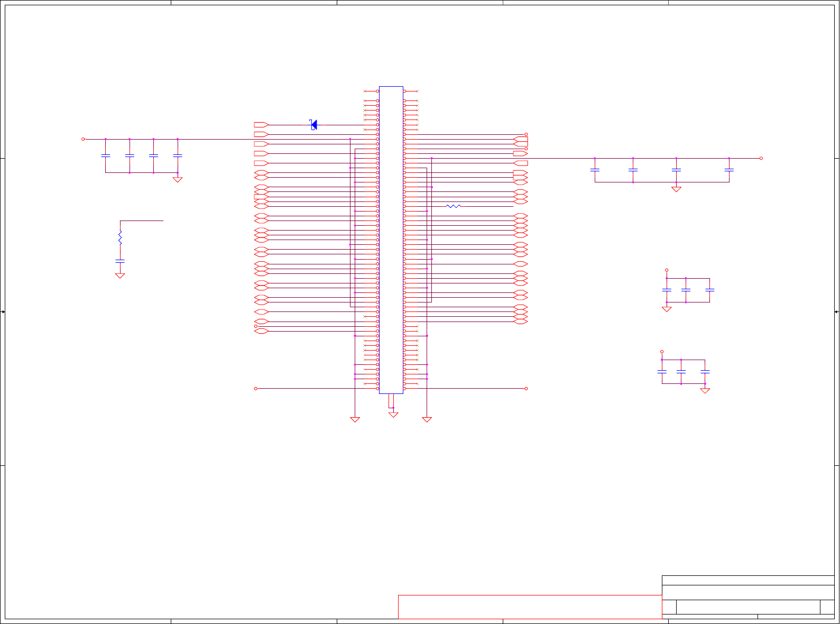Click the power terminal circle at far left
840x624 pixels.
click(83, 139)
